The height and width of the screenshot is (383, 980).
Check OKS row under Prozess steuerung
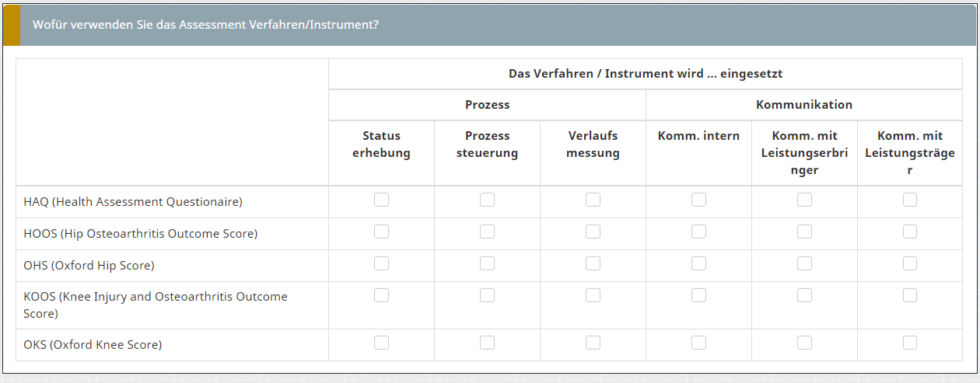487,343
